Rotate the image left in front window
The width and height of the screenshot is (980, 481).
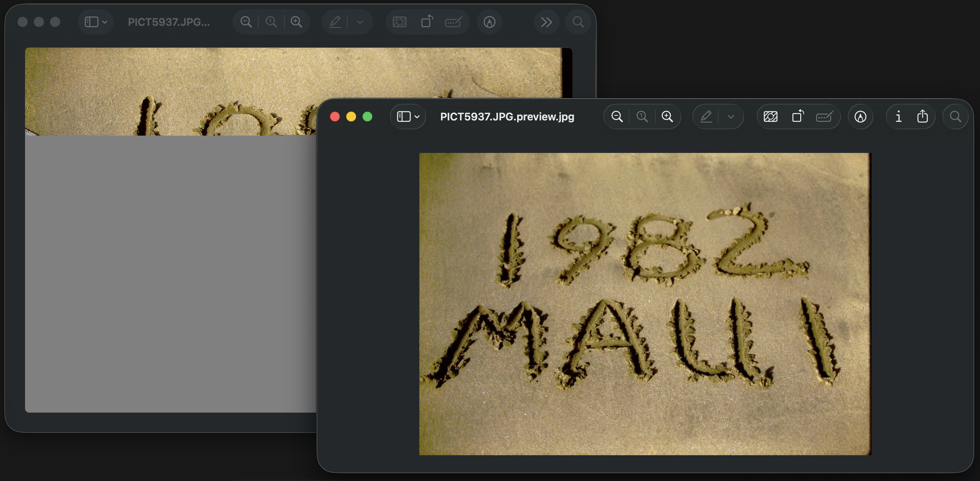(798, 116)
